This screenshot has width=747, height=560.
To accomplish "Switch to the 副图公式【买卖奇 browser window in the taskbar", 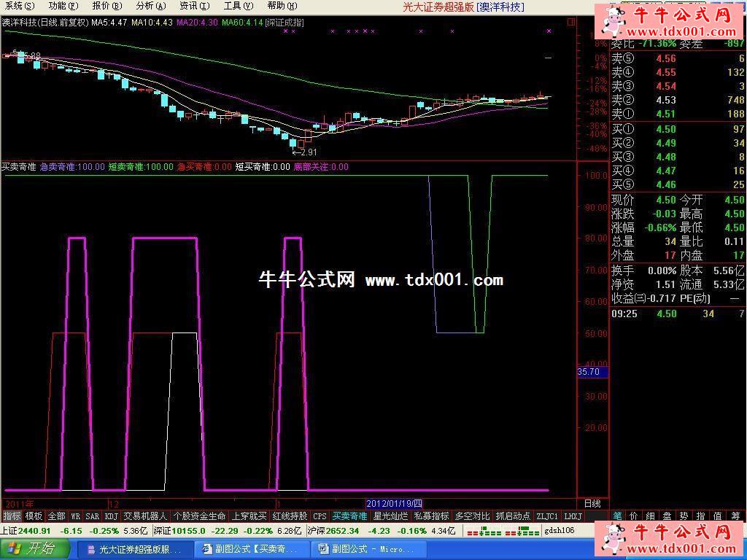I will pyautogui.click(x=251, y=549).
